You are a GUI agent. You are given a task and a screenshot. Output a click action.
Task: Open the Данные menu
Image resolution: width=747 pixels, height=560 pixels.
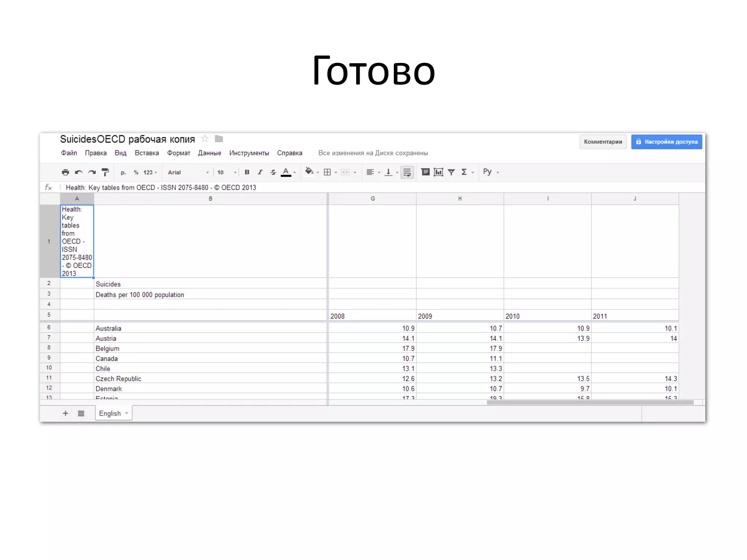209,153
